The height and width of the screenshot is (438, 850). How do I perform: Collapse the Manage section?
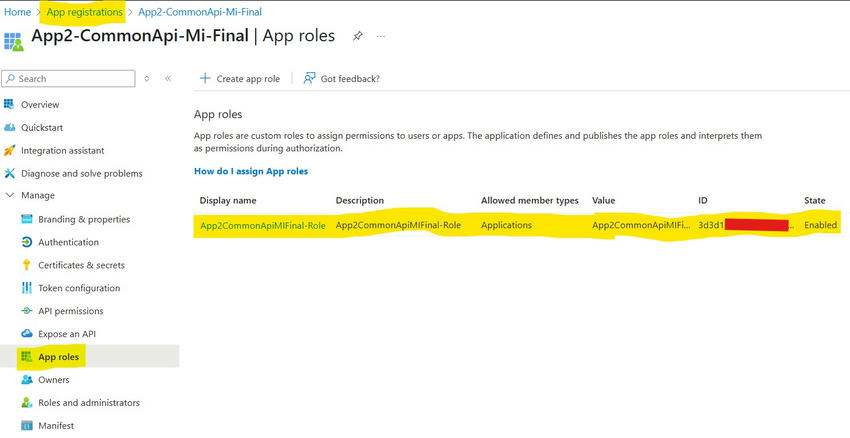9,195
